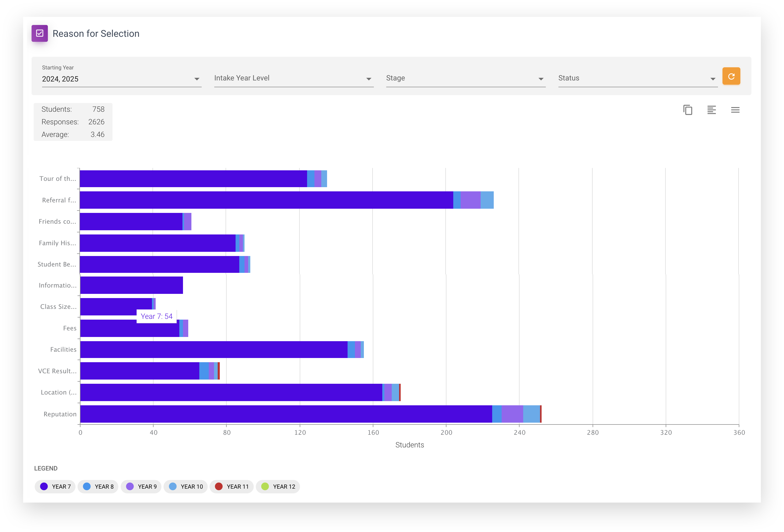Click the Stage dropdown arrow icon

pos(541,79)
